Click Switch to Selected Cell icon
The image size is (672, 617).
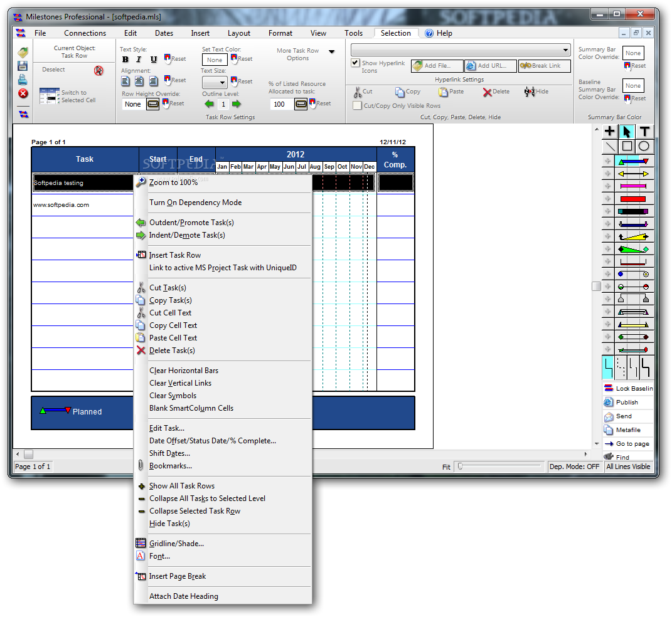[x=50, y=96]
